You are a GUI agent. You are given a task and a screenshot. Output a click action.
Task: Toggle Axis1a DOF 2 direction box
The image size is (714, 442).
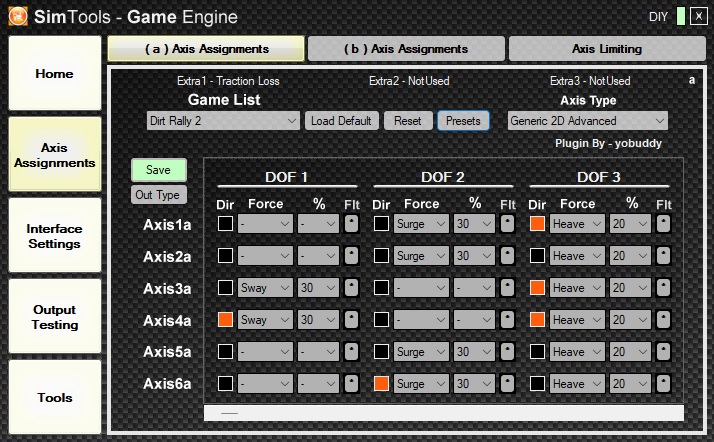(381, 224)
